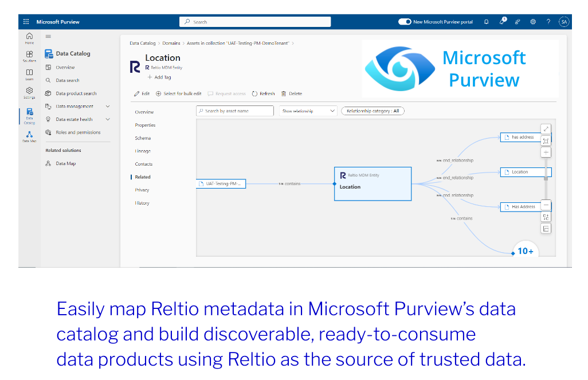588x380 pixels.
Task: Select central Location Reltio MDM Entity node
Action: click(373, 184)
